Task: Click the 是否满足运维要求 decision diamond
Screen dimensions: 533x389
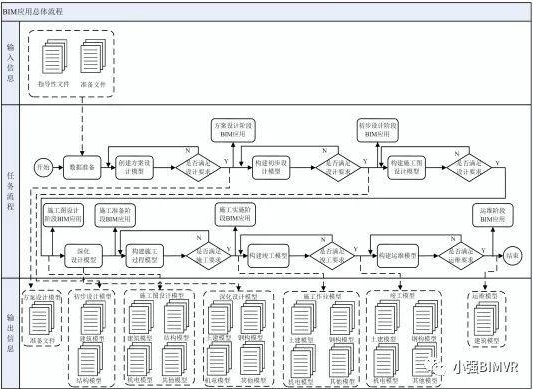Action: tap(461, 256)
